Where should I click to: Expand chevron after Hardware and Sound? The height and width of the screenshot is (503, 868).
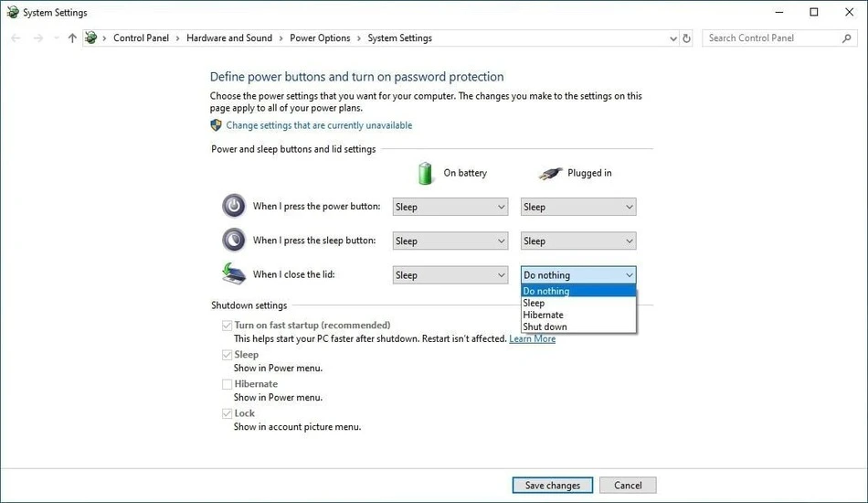[x=281, y=38]
